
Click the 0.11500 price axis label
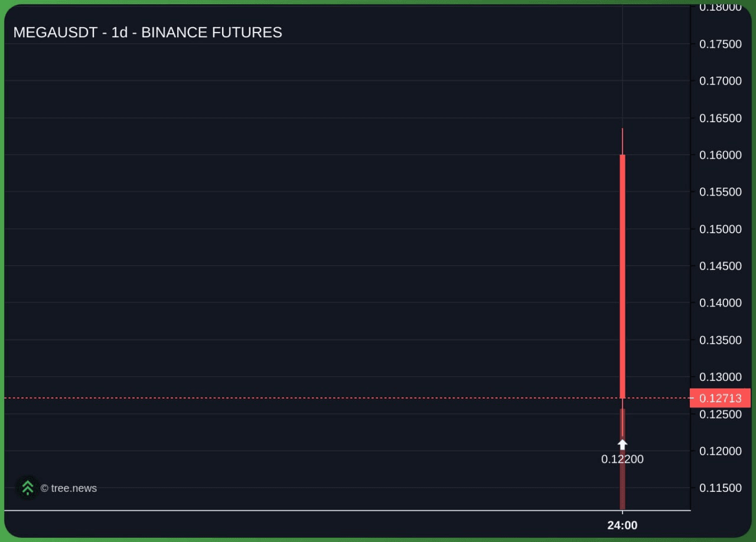[720, 488]
